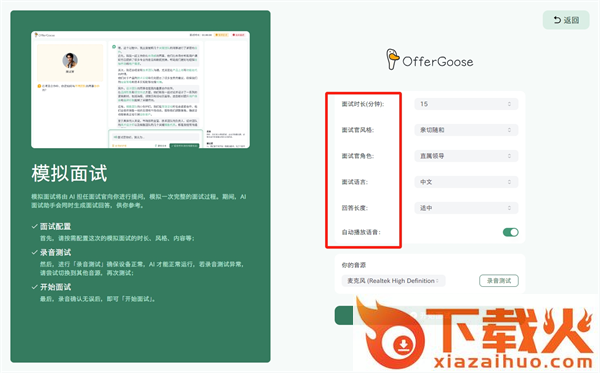Click the interviewer avatar in preview
This screenshot has width=600, height=373.
click(70, 60)
